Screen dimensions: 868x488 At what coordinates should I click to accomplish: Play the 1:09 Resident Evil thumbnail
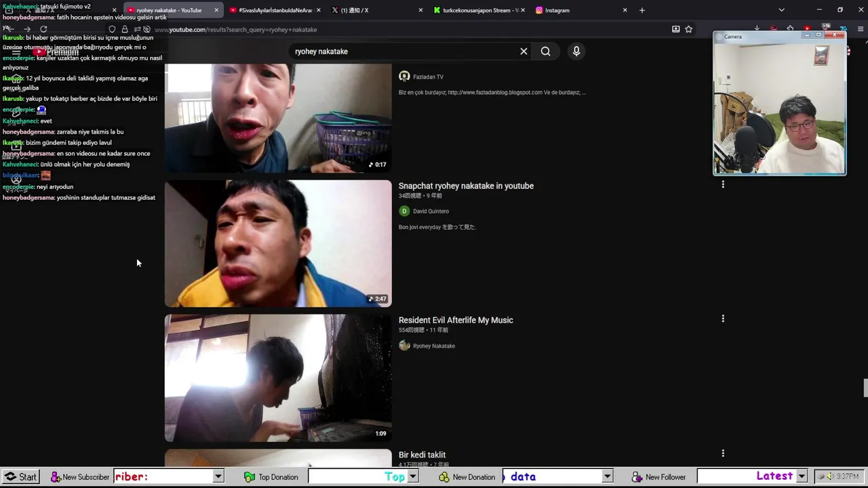point(278,378)
